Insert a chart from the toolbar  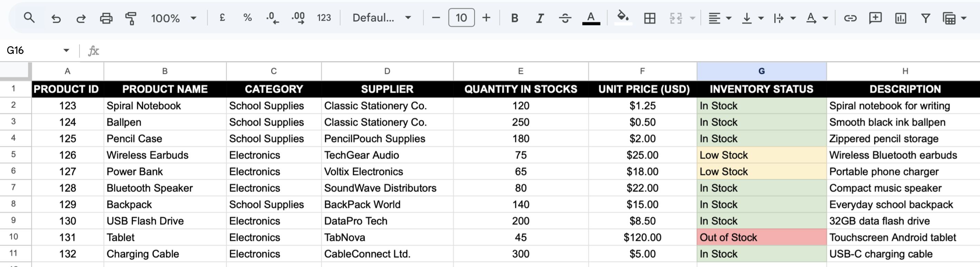(901, 18)
